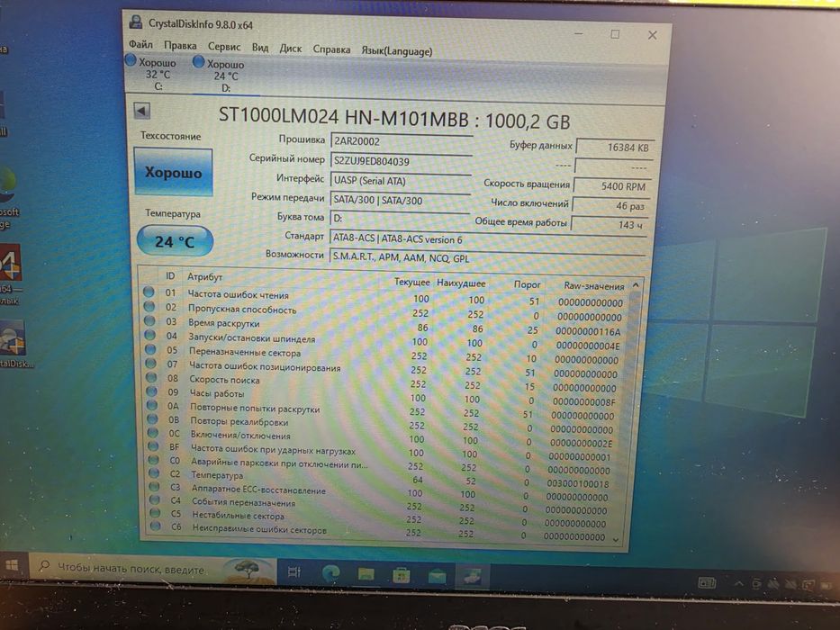The height and width of the screenshot is (630, 840).
Task: Click the transfer mode field SATA/300
Action: tap(400, 201)
